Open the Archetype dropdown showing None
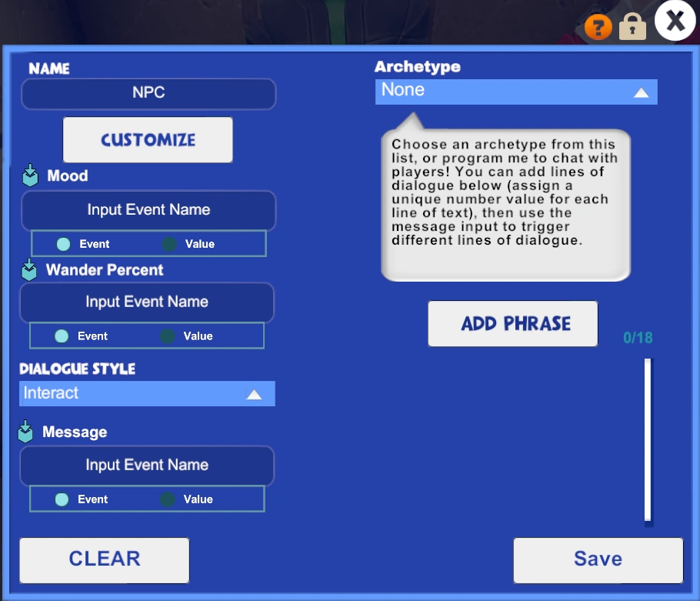This screenshot has height=601, width=700. point(516,92)
